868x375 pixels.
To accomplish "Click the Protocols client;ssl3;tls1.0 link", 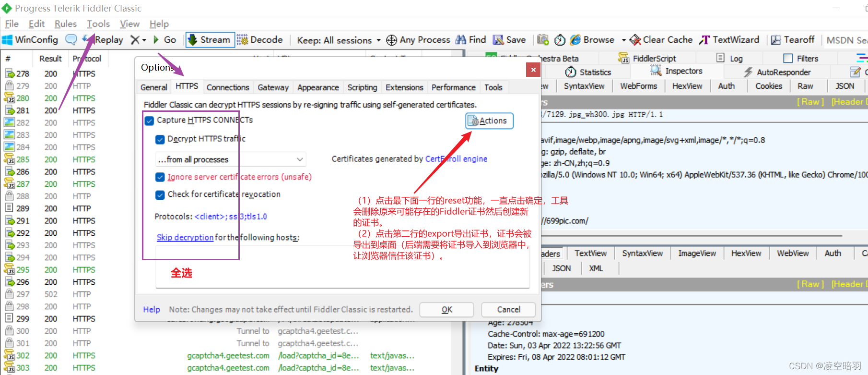I will [231, 217].
